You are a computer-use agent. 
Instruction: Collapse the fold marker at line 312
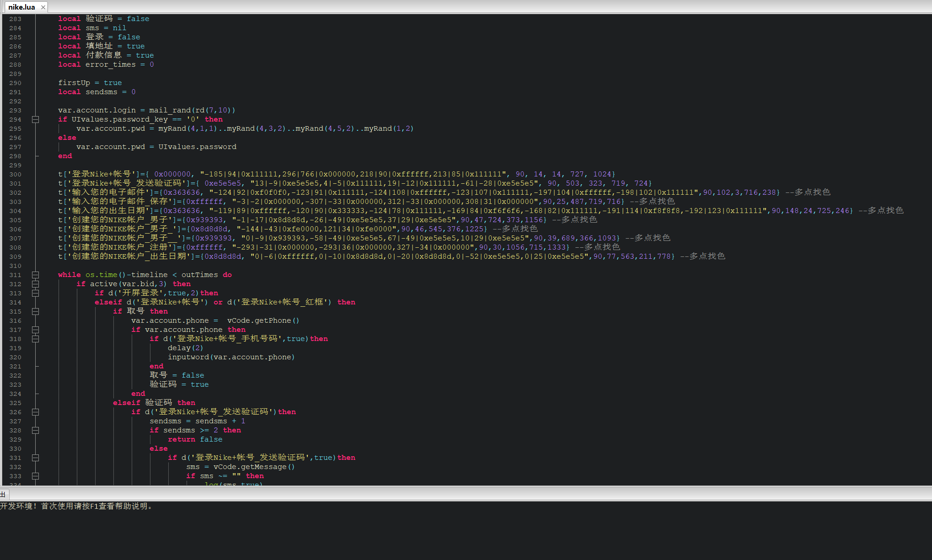click(x=35, y=284)
